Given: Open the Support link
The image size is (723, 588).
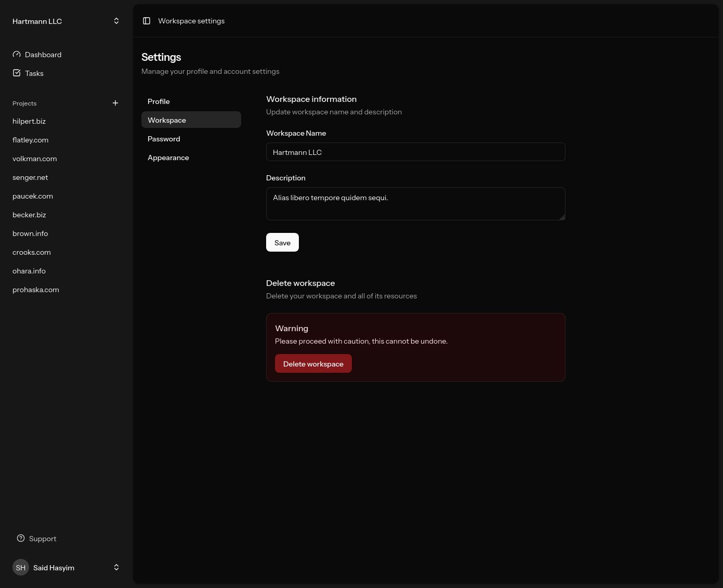Looking at the screenshot, I should pyautogui.click(x=67, y=538).
